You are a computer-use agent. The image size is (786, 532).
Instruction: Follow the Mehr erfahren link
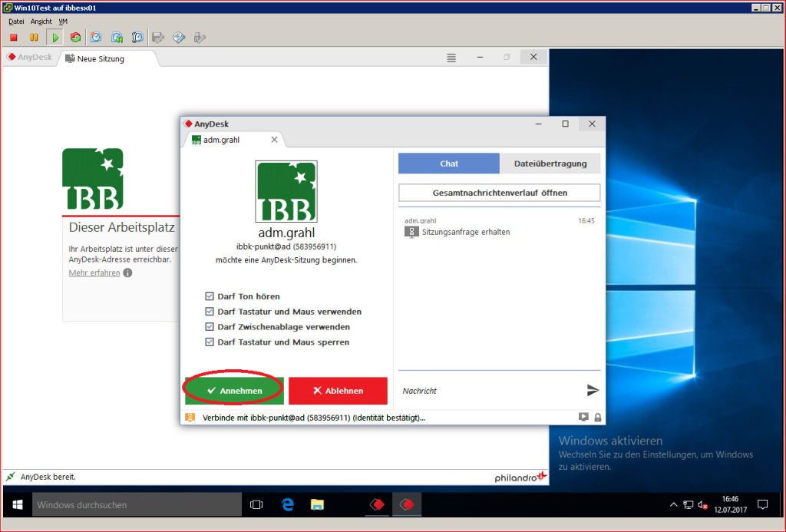[94, 273]
